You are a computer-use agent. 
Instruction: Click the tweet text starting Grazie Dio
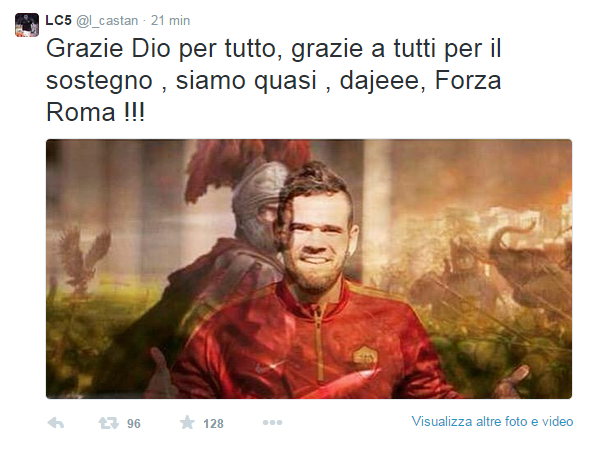coord(274,80)
